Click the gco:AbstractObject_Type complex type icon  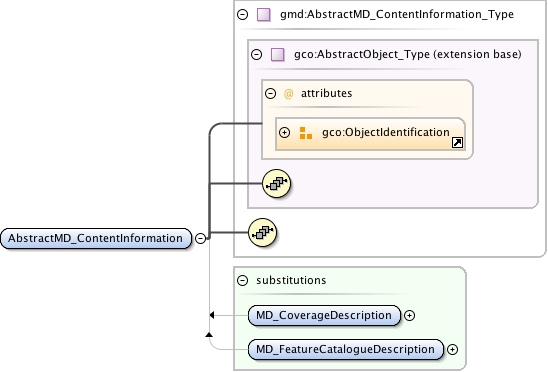click(x=277, y=55)
